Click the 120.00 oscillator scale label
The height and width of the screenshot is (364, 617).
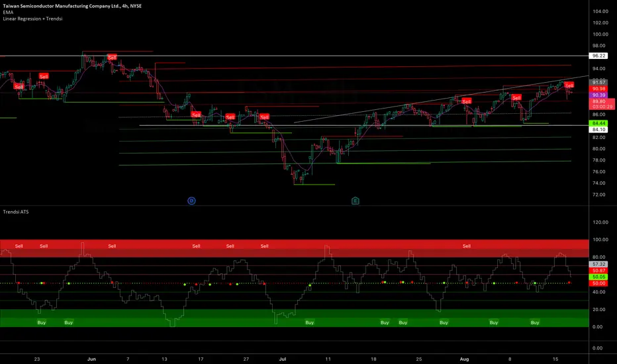point(600,222)
